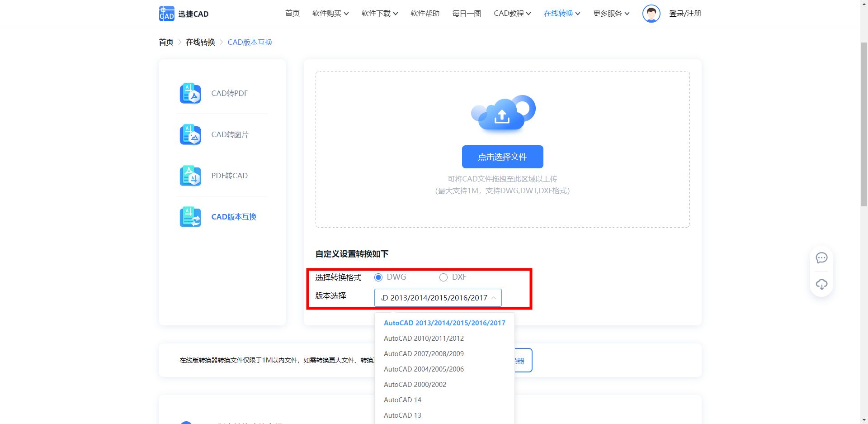Viewport: 868px width, 424px height.
Task: Expand the 软件购买 menu
Action: (330, 14)
